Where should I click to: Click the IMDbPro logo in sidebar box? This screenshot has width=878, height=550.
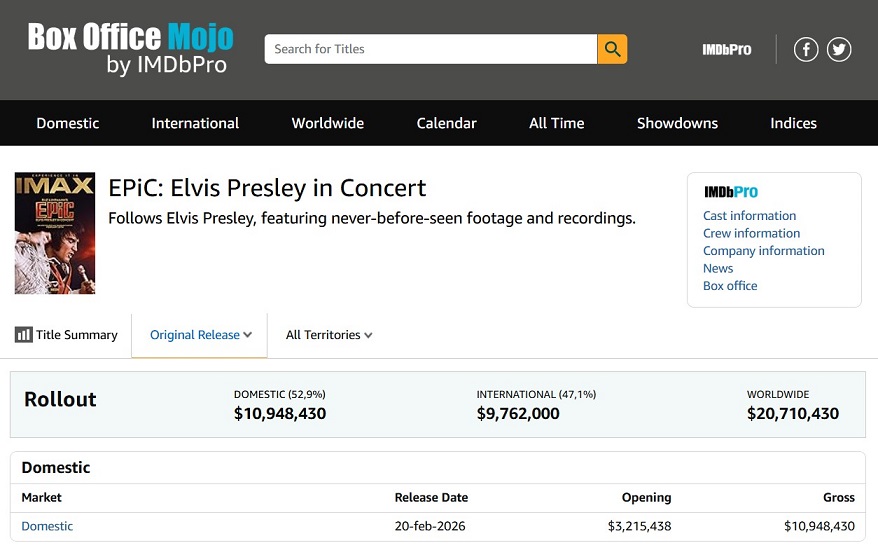[731, 192]
